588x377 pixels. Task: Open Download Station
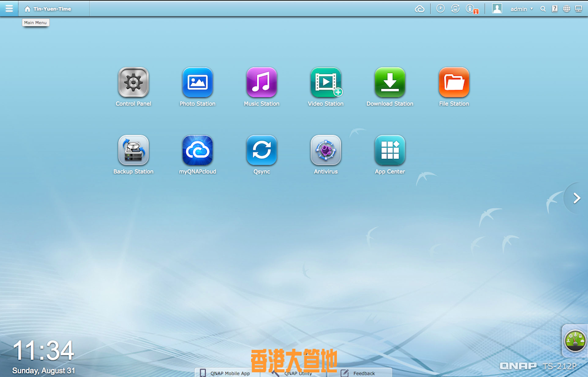point(390,87)
